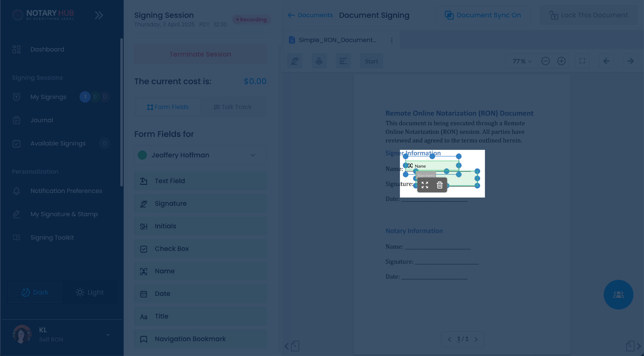
Task: Expand KL user profile menu
Action: 108,335
